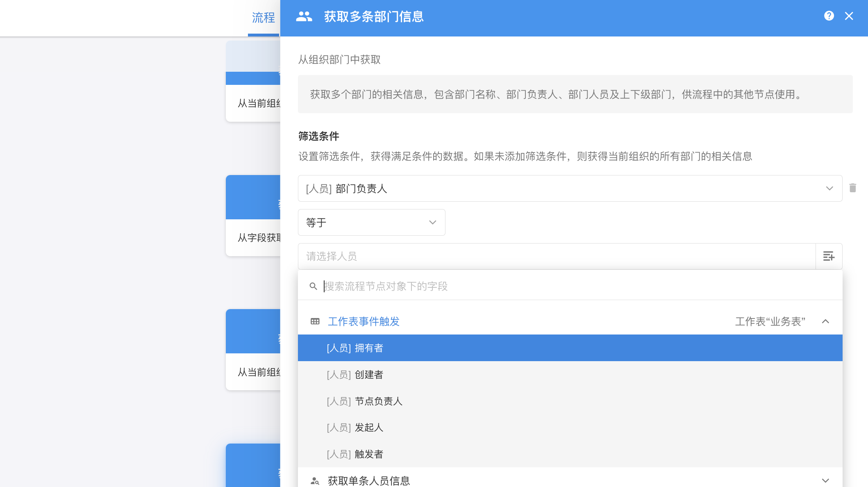Click the single person info icon
This screenshot has height=487, width=868.
(x=315, y=480)
